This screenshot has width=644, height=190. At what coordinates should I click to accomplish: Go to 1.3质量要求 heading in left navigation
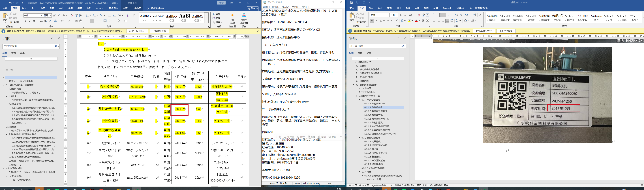[15, 104]
